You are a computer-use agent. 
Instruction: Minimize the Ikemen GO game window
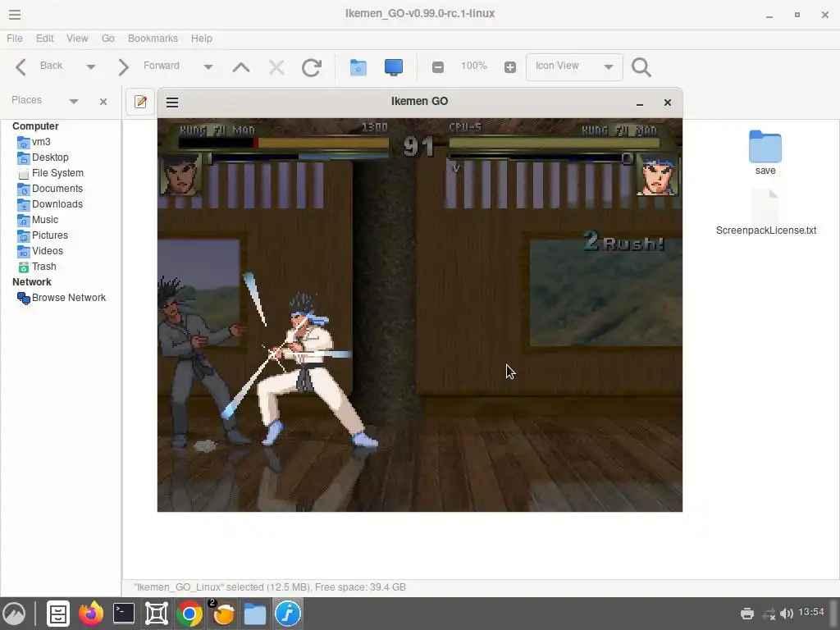tap(639, 103)
